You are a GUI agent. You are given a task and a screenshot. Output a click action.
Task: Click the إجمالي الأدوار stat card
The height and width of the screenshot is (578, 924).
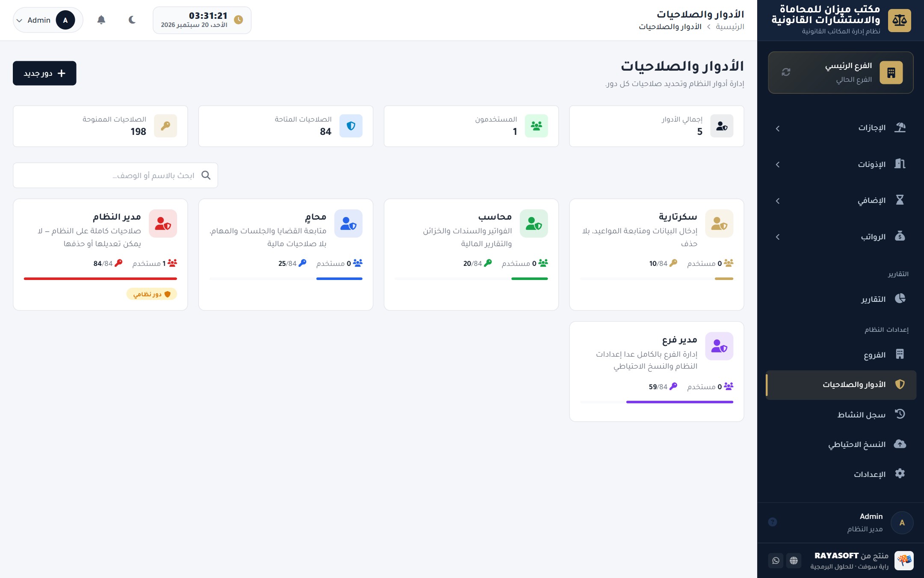[657, 126]
